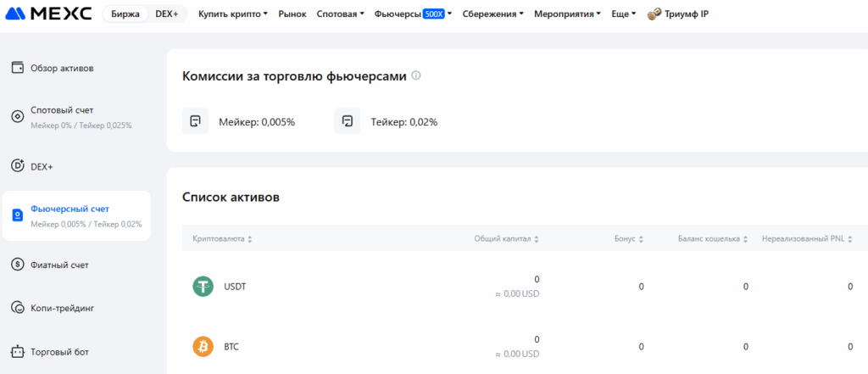This screenshot has height=374, width=868.
Task: Open the Купить крипто dropdown
Action: (x=233, y=14)
